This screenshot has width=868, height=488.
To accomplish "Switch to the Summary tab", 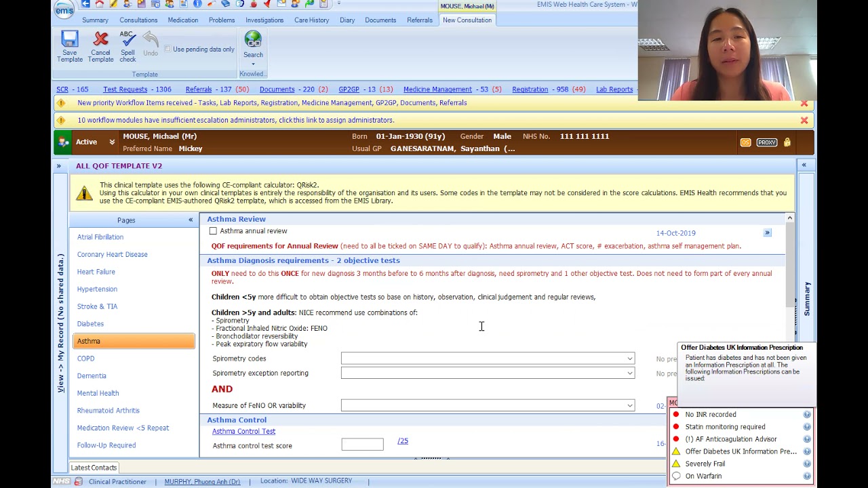I will point(96,20).
